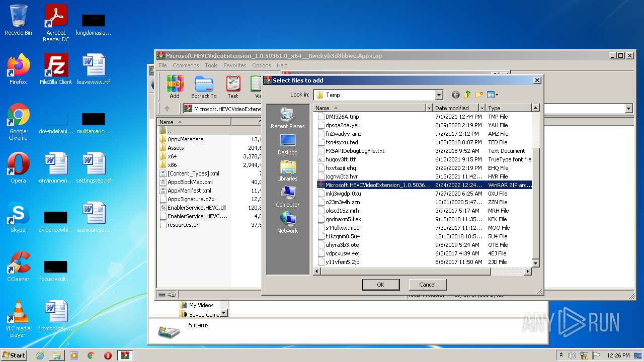644x362 pixels.
Task: Open Firefox desktop icon
Action: click(x=18, y=69)
